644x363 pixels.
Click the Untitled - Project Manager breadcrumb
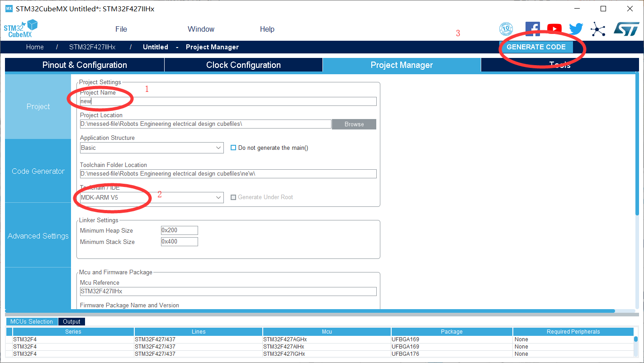pos(191,47)
